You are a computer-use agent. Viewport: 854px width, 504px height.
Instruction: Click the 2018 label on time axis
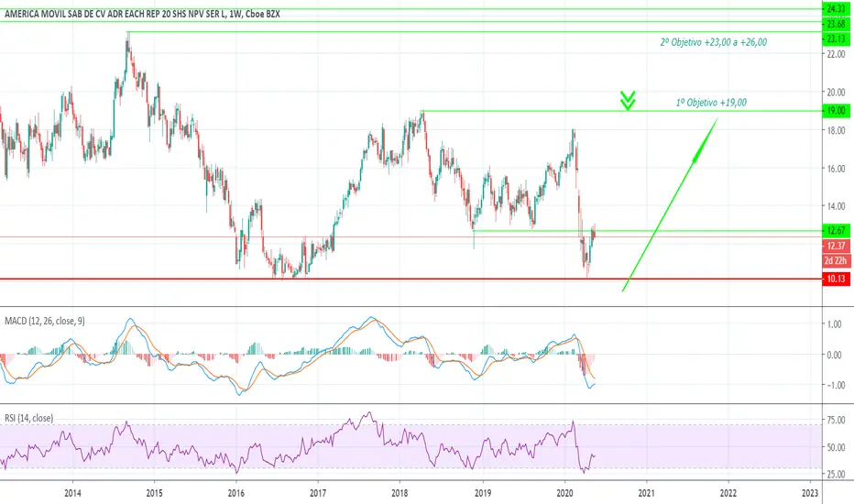pyautogui.click(x=400, y=493)
